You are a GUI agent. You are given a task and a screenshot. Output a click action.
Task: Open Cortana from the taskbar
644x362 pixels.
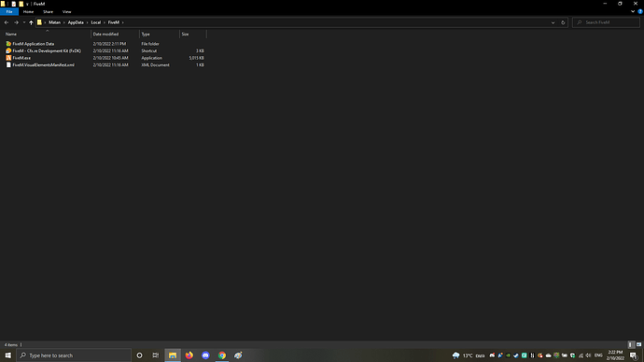coord(140,355)
